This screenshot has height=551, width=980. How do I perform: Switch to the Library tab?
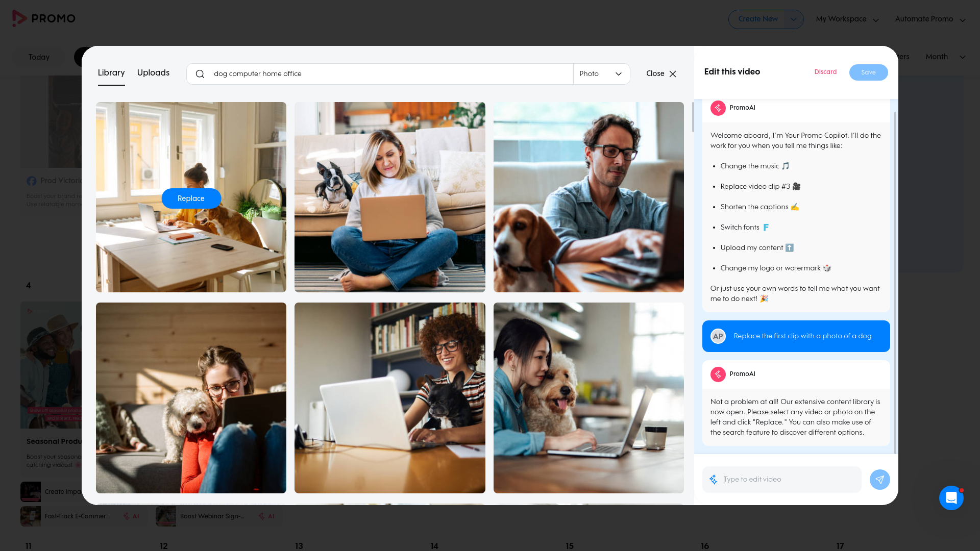pos(111,73)
